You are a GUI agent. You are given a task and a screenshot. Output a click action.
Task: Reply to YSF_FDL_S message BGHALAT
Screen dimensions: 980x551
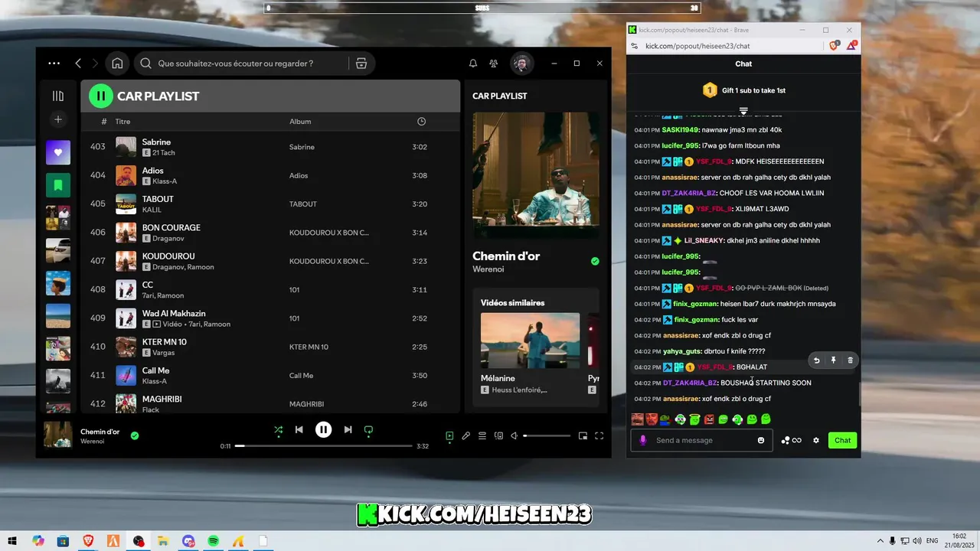(x=816, y=360)
